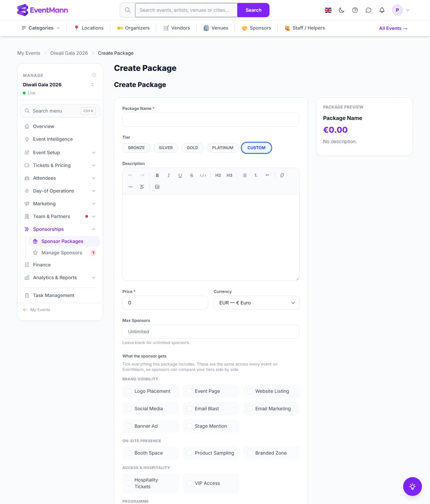Open Manage Sponsors in the sidebar
This screenshot has width=430, height=504.
64,253
